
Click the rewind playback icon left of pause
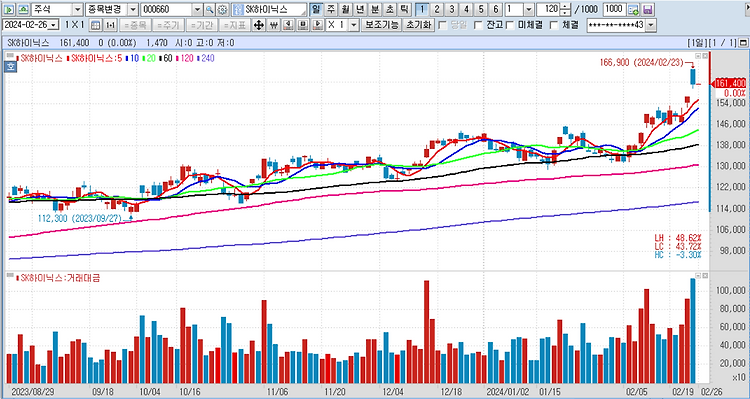click(288, 25)
